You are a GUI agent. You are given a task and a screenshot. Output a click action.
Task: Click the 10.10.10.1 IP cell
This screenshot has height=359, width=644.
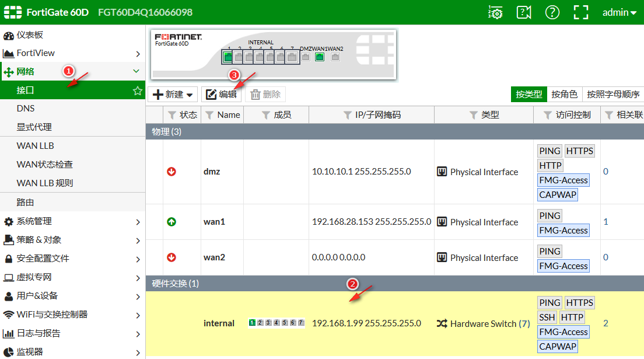(362, 172)
